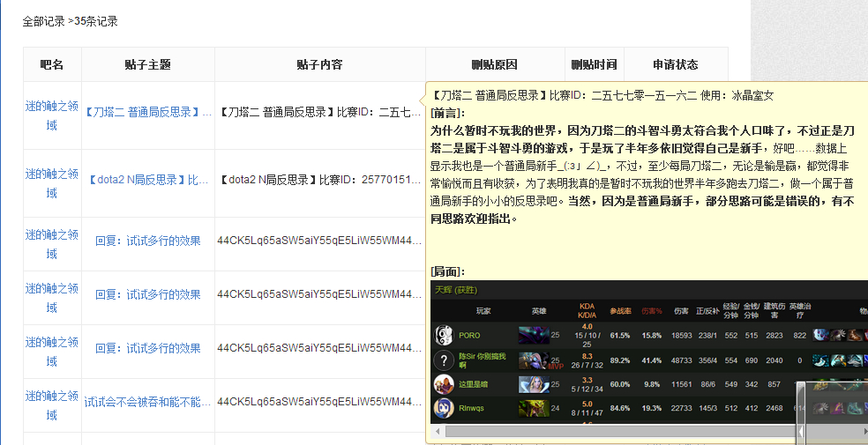The height and width of the screenshot is (445, 868).
Task: Click the hero portrait in PORO's row
Action: click(x=534, y=335)
